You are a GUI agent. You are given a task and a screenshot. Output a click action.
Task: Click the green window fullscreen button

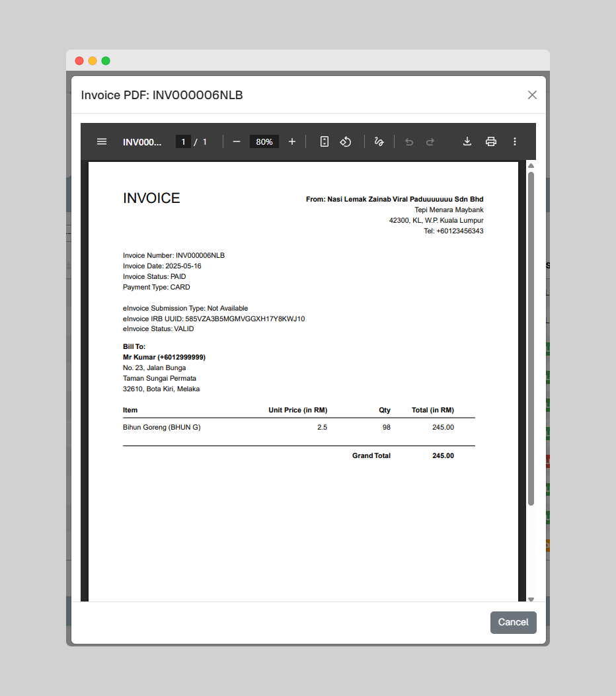(106, 61)
